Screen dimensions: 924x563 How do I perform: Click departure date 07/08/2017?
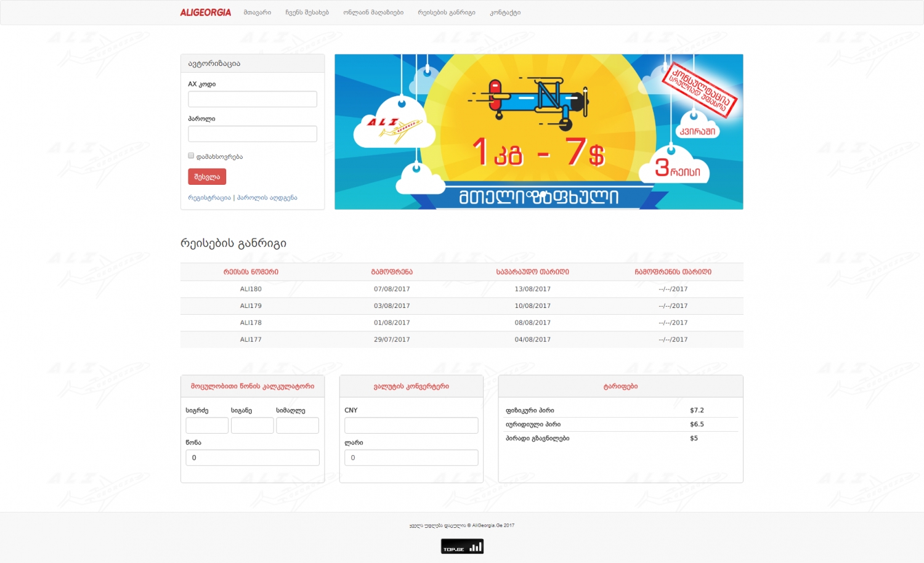[392, 289]
